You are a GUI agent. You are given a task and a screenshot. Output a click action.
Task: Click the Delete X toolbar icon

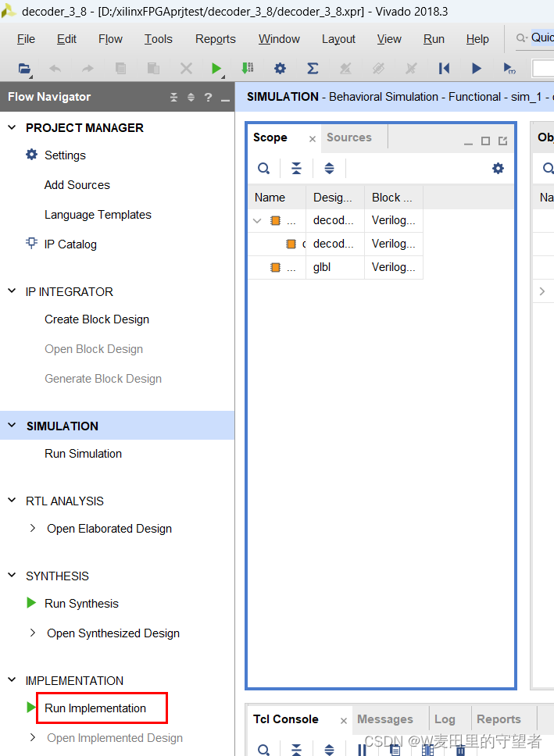(186, 69)
